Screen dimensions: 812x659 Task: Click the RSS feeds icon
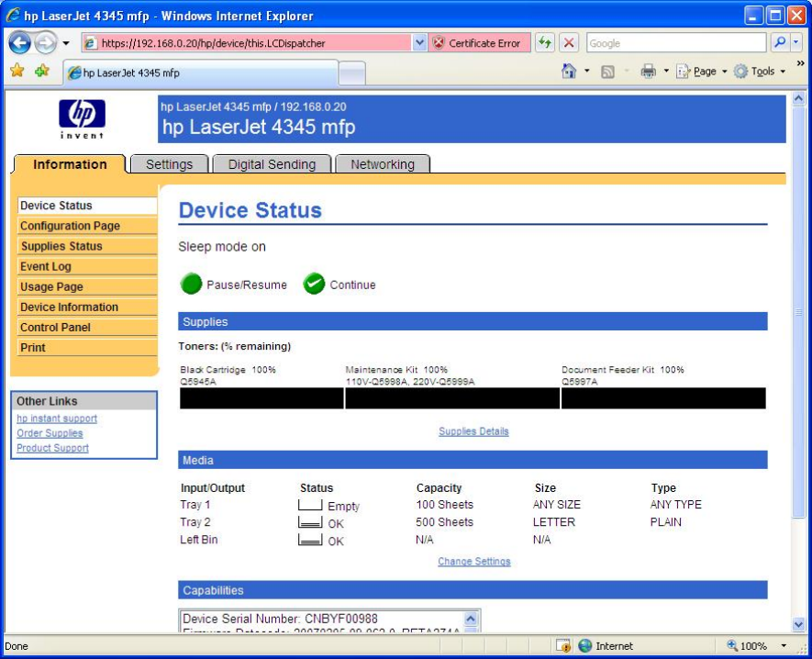(x=607, y=72)
